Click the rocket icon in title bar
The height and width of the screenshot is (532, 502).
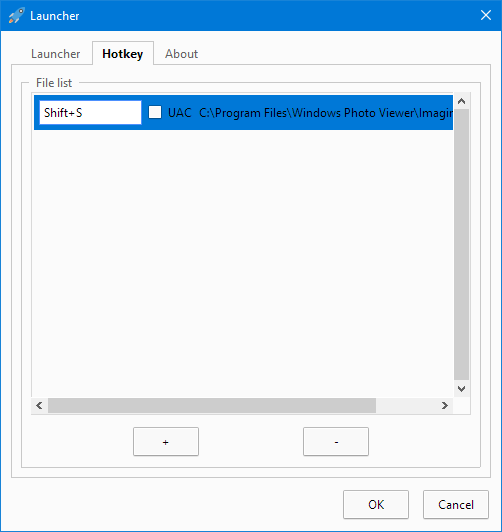[x=16, y=16]
